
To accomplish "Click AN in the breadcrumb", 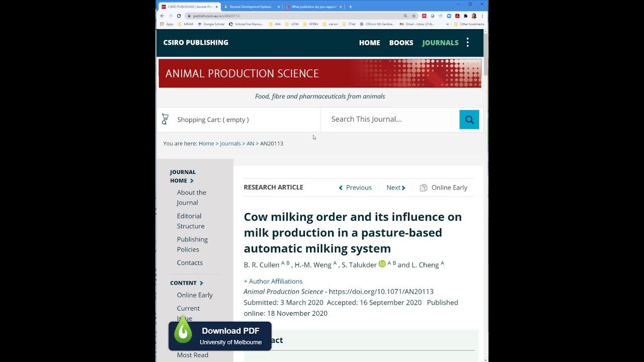I will pyautogui.click(x=250, y=143).
